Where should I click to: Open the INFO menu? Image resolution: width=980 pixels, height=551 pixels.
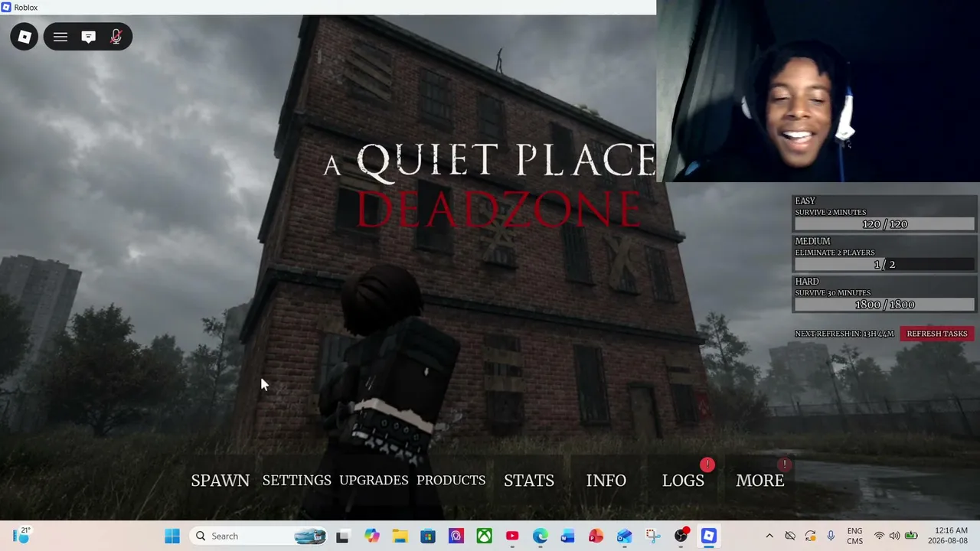(x=606, y=481)
